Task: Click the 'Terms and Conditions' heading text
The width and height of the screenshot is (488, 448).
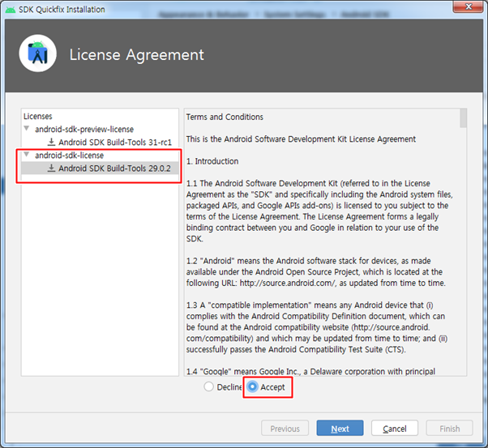Action: pyautogui.click(x=225, y=117)
